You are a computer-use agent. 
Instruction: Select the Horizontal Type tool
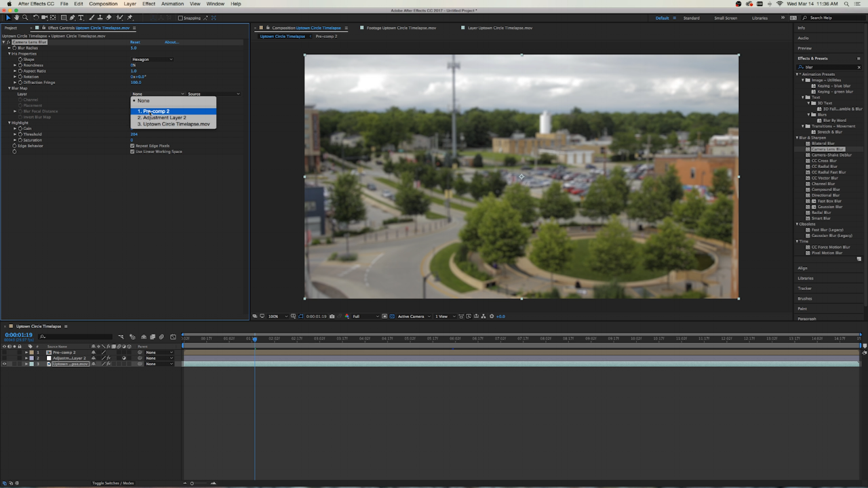coord(81,18)
